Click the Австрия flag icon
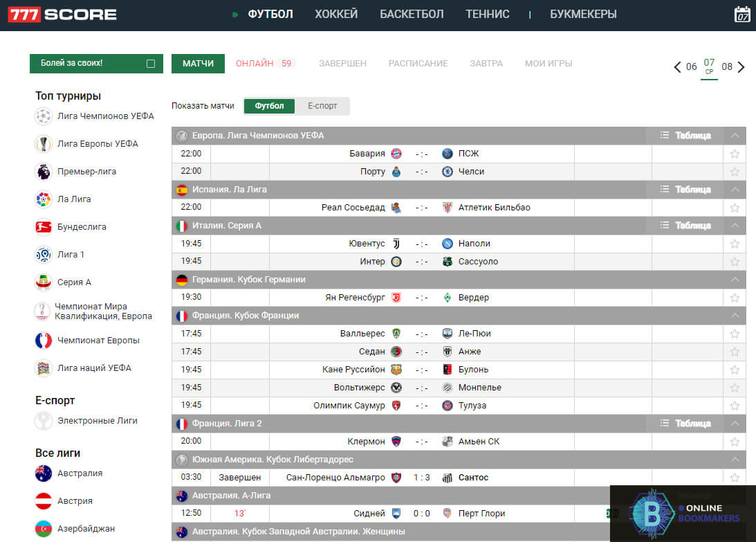This screenshot has width=756, height=542. pyautogui.click(x=44, y=501)
